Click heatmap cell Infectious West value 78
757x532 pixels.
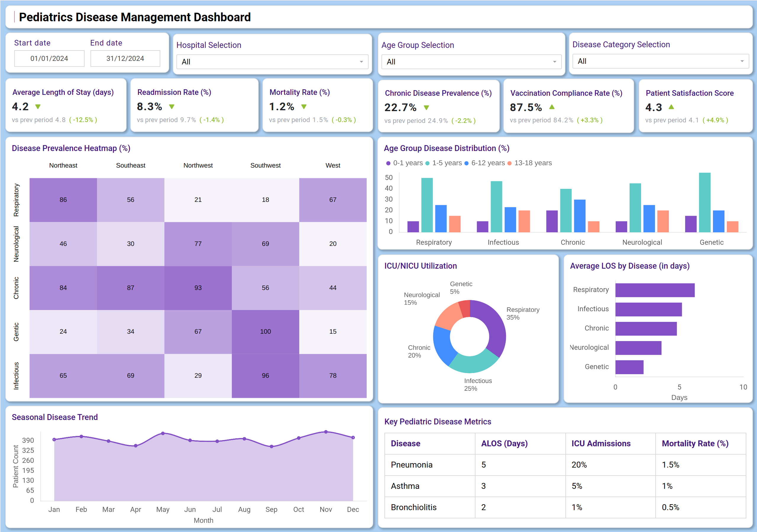(x=333, y=376)
